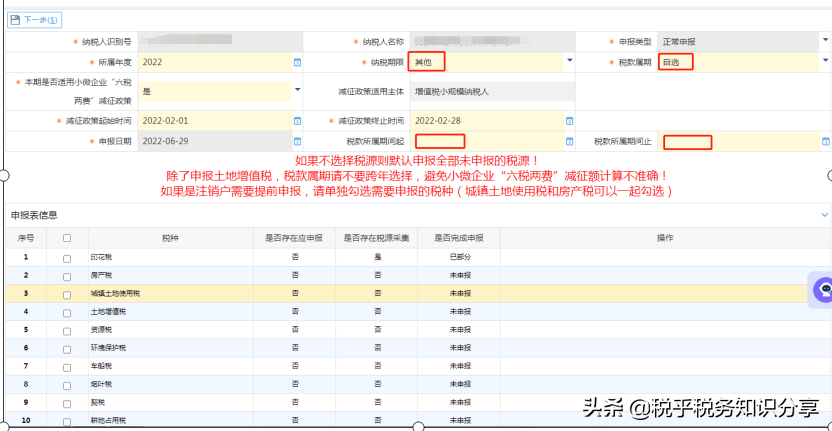
Task: Open calendar icon for 减征政策起始时间
Action: [x=297, y=121]
